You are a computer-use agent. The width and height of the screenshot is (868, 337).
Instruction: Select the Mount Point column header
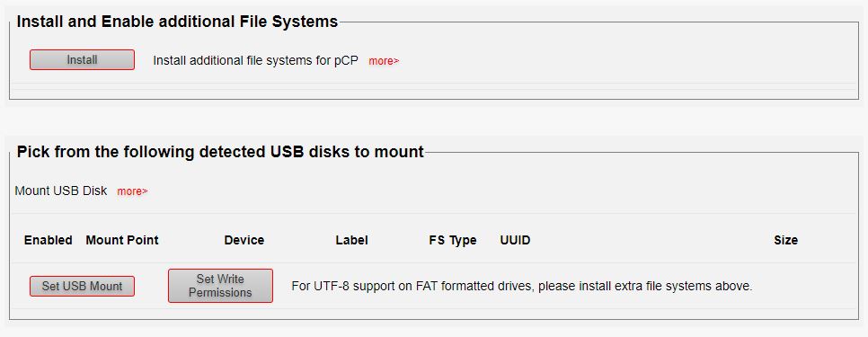[122, 240]
